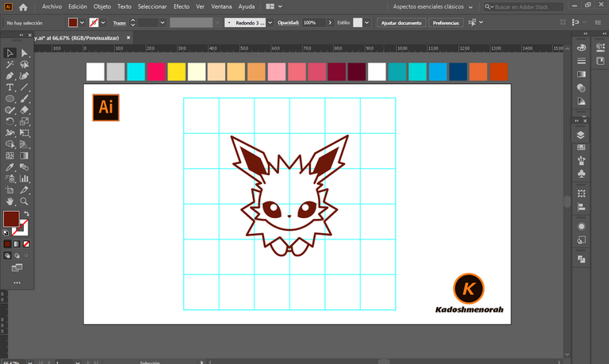This screenshot has height=364, width=609.
Task: Select the Scale tool
Action: (24, 121)
